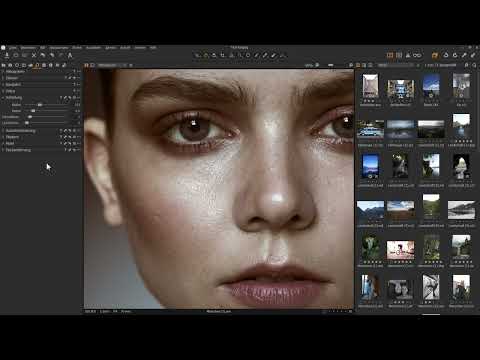
Task: Select the Select pointer cursor tool
Action: pos(197,55)
